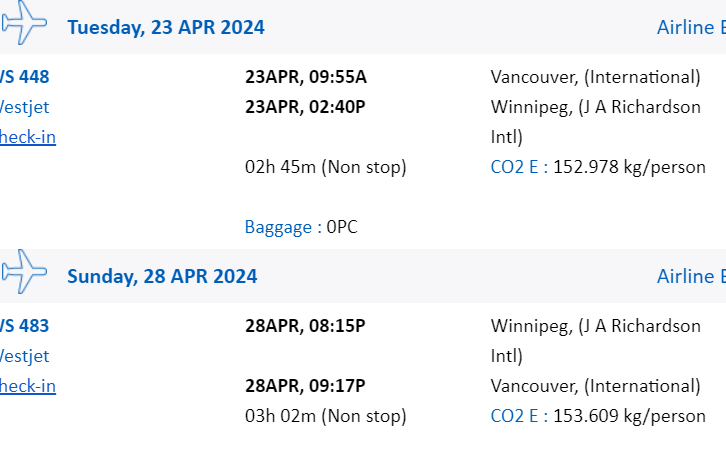Viewport: 726px width, 456px height.
Task: Click the CO2 E link showing 153.609 kg/person
Action: tap(518, 416)
